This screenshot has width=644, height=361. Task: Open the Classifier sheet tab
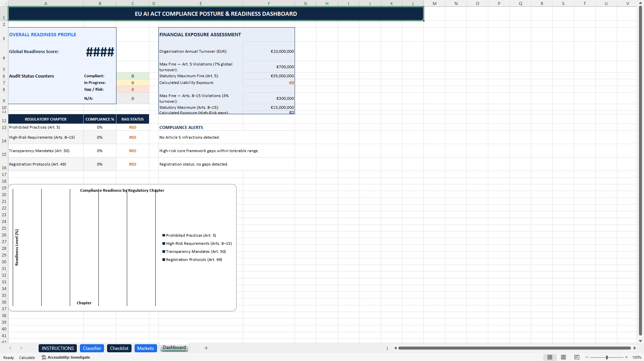92,348
